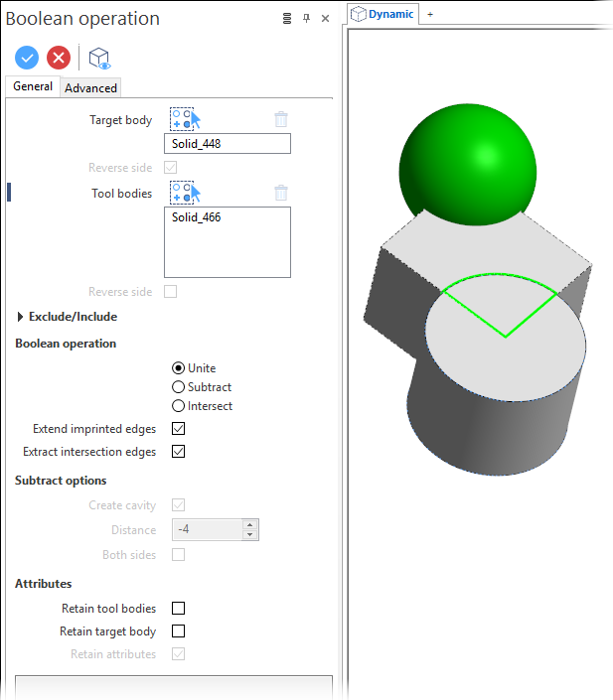Confirm the Boolean operation with the blue checkmark

(x=27, y=58)
